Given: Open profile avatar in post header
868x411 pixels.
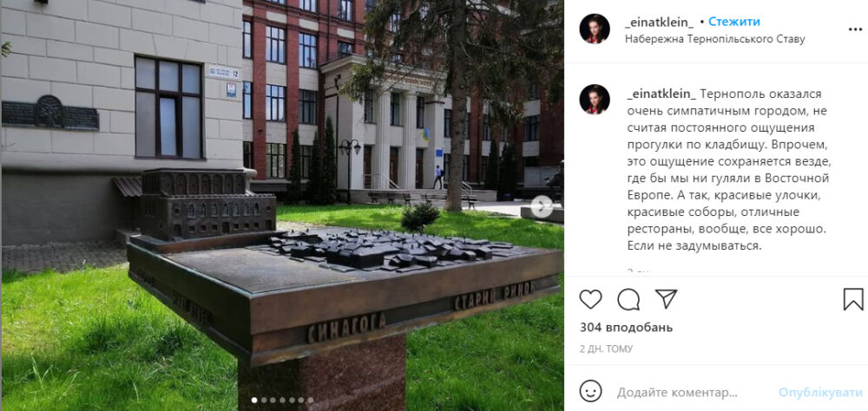Looking at the screenshot, I should click(x=595, y=29).
